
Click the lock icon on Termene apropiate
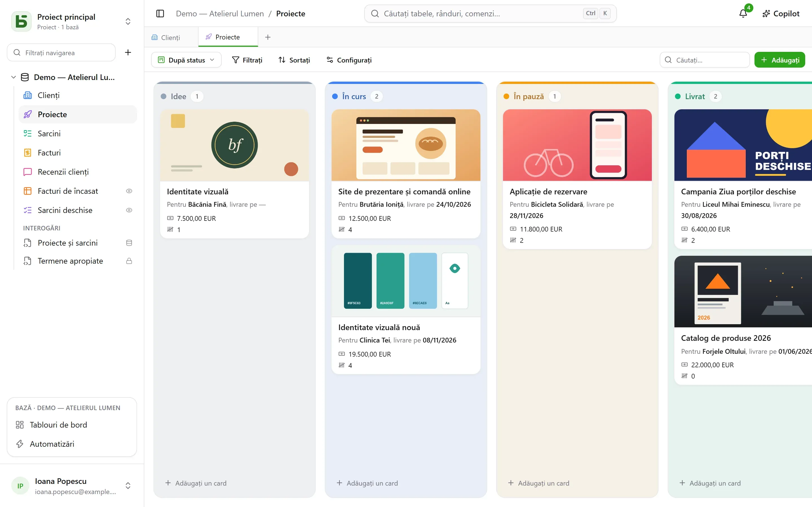129,261
